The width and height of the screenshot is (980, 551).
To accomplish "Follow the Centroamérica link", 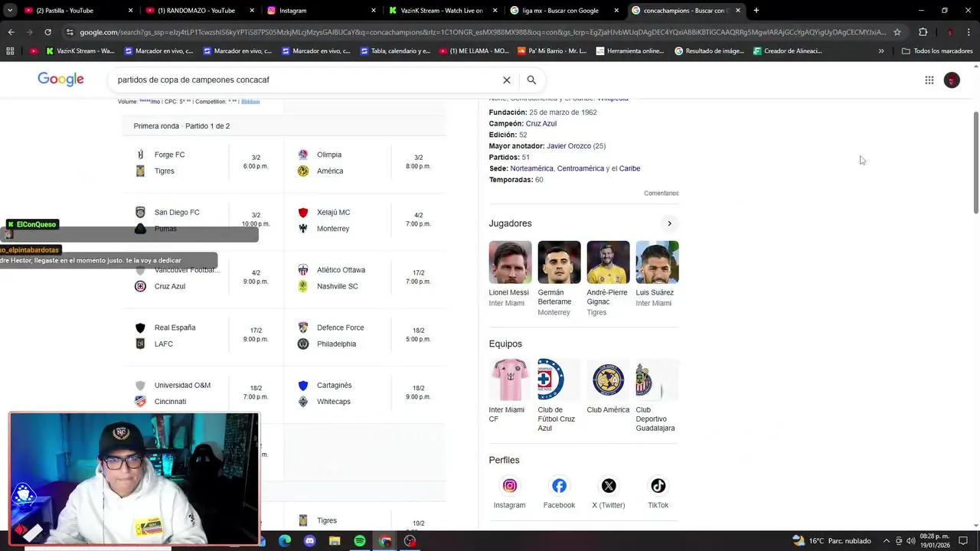I will [x=580, y=168].
